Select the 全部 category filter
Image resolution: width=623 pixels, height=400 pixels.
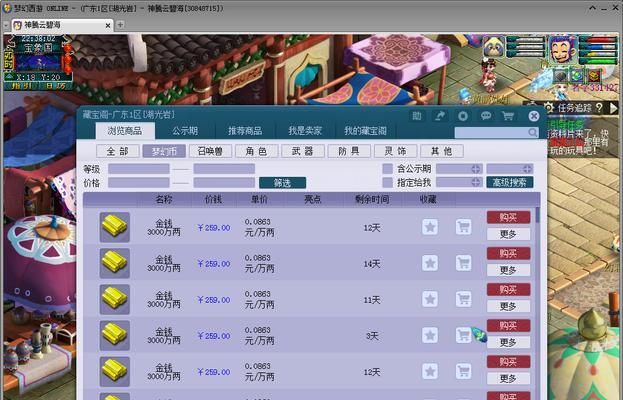click(x=118, y=151)
